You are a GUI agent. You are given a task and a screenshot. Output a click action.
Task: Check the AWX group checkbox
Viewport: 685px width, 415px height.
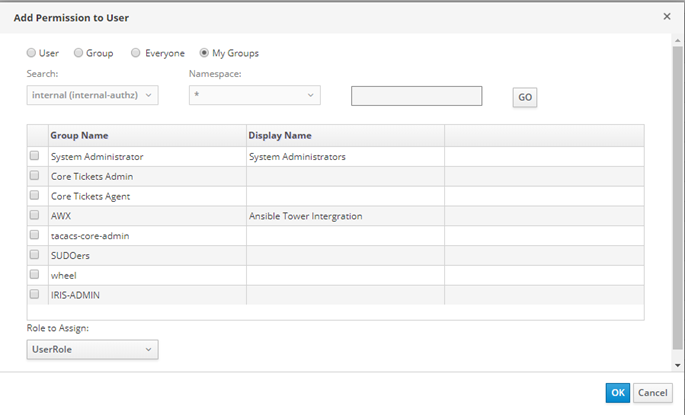(x=35, y=215)
